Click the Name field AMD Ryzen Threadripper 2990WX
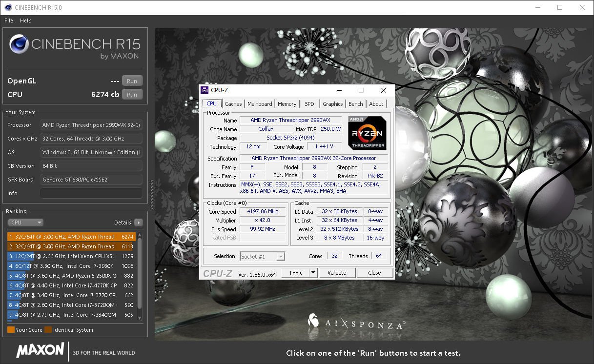Viewport: 594px width, 364px height. click(290, 120)
